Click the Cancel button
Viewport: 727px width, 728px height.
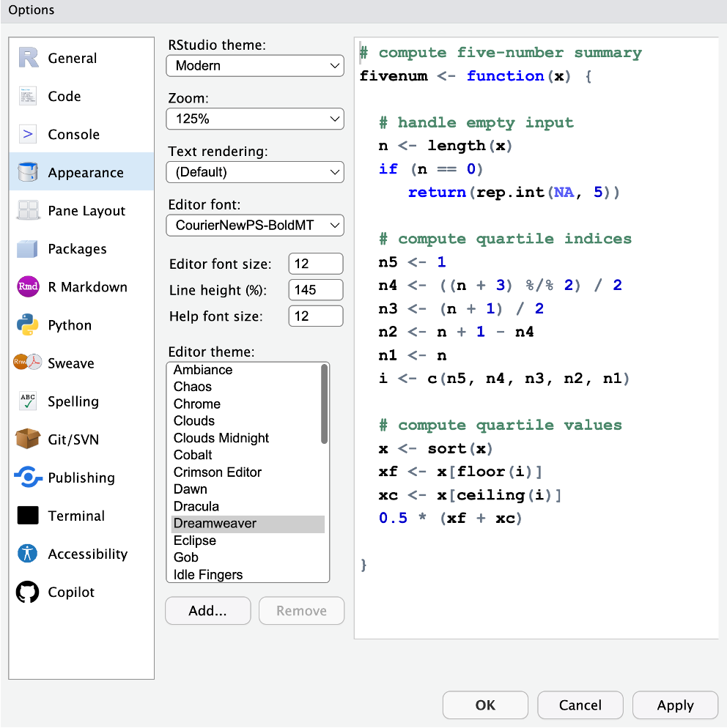click(580, 705)
